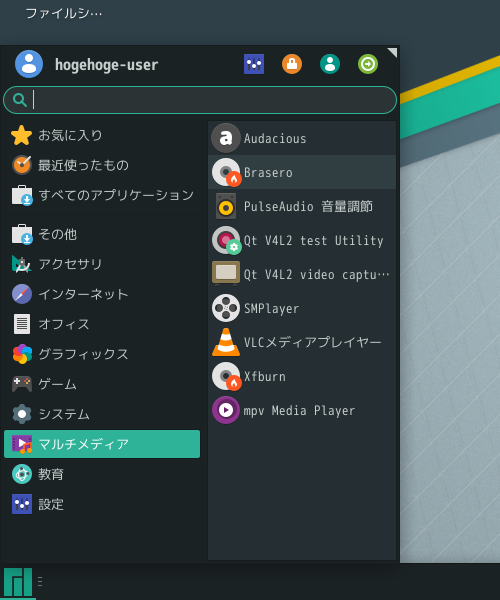
Task: Click the document icon for オフィス
Action: click(22, 324)
